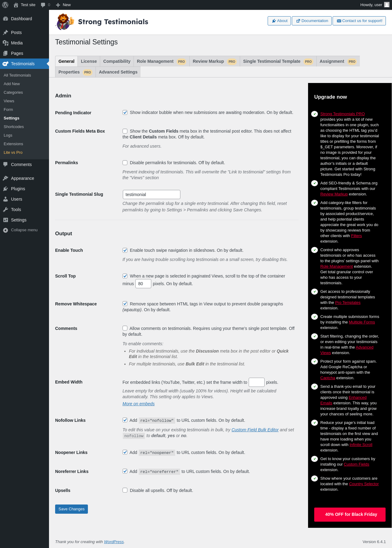Open the New content dropdown
This screenshot has height=548, width=392.
63,5
